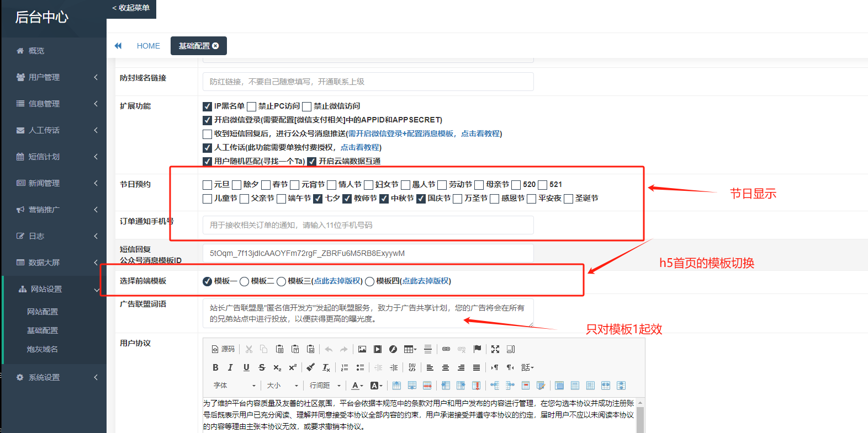Insert an image in the editor
Screen dimensions: 868x433
[x=362, y=349]
